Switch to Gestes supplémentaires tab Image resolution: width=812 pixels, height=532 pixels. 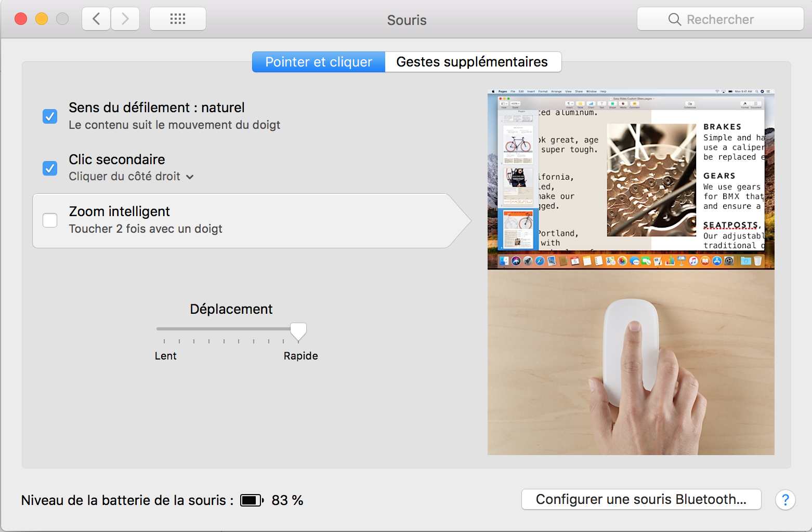(472, 62)
